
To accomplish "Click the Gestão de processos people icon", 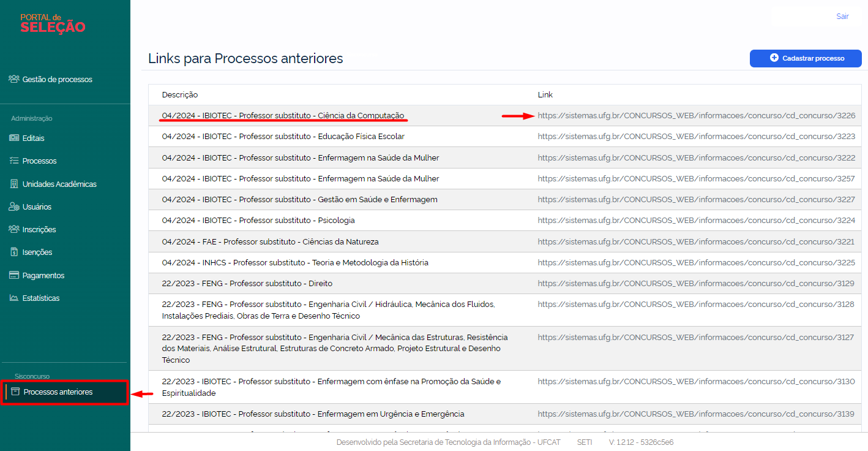I will [14, 79].
